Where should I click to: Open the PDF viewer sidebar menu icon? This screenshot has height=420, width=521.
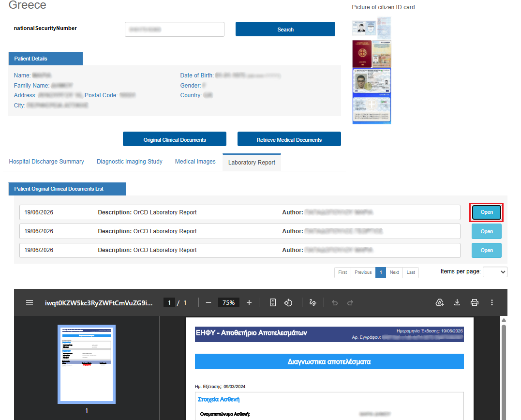point(29,303)
